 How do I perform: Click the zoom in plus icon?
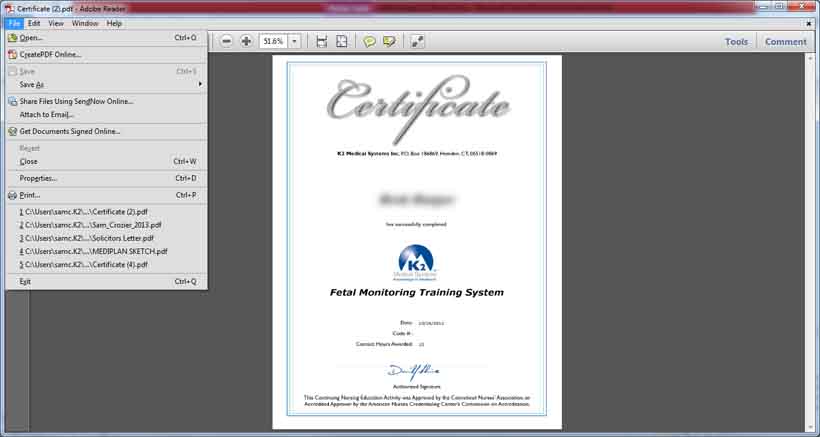point(246,41)
